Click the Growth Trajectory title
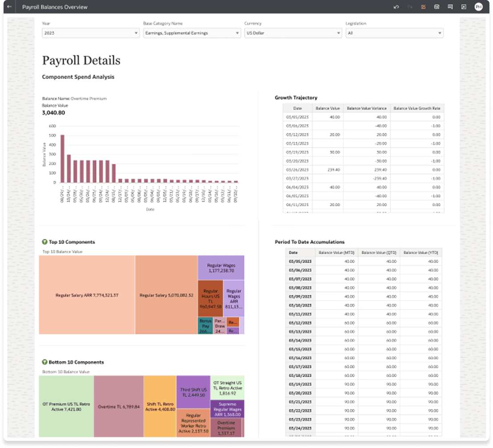 (x=296, y=98)
